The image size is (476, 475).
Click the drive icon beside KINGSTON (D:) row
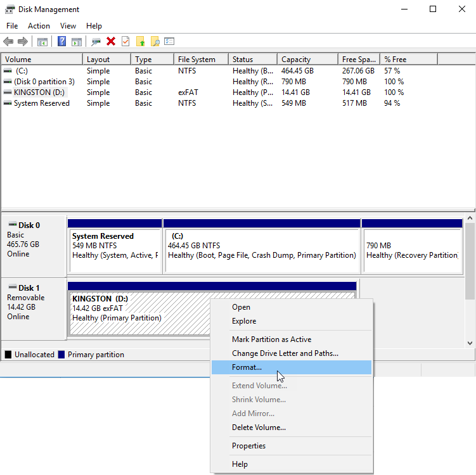pyautogui.click(x=8, y=92)
